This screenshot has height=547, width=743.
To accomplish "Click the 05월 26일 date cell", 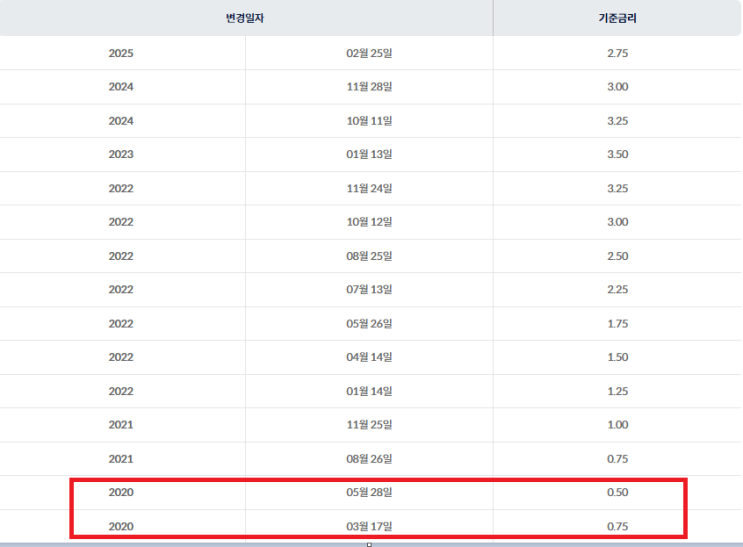I will (x=369, y=324).
